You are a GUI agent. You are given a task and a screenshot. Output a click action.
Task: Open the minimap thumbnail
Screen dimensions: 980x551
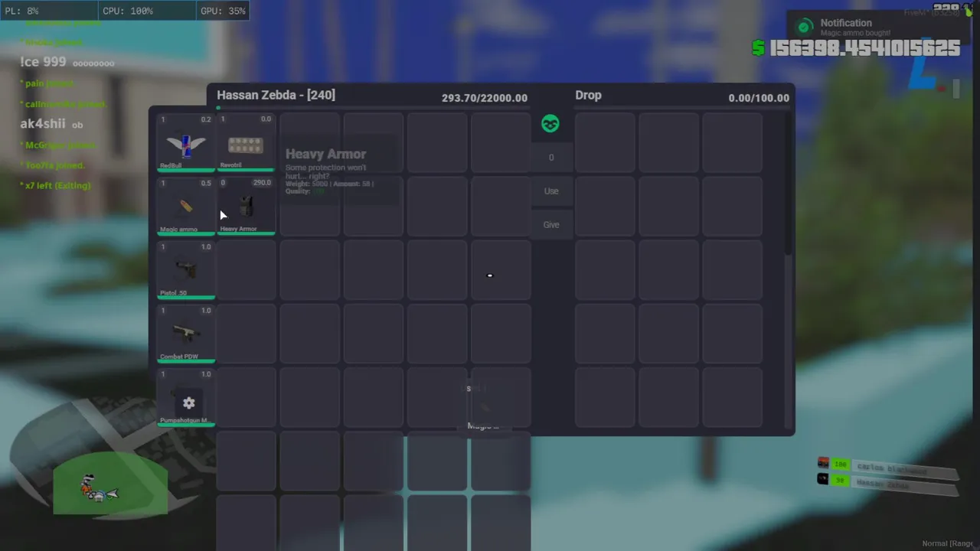tap(110, 484)
